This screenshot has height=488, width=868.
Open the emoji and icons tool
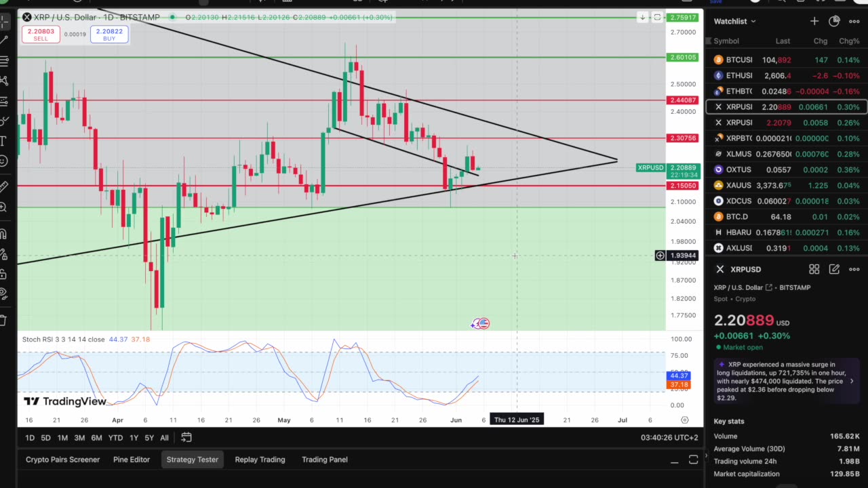[4, 161]
